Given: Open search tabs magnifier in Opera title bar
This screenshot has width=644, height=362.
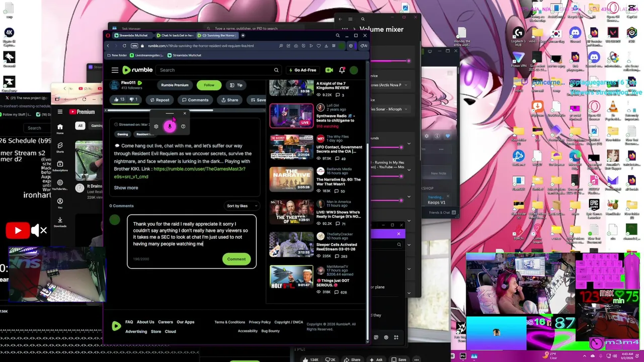Looking at the screenshot, I should [x=338, y=36].
